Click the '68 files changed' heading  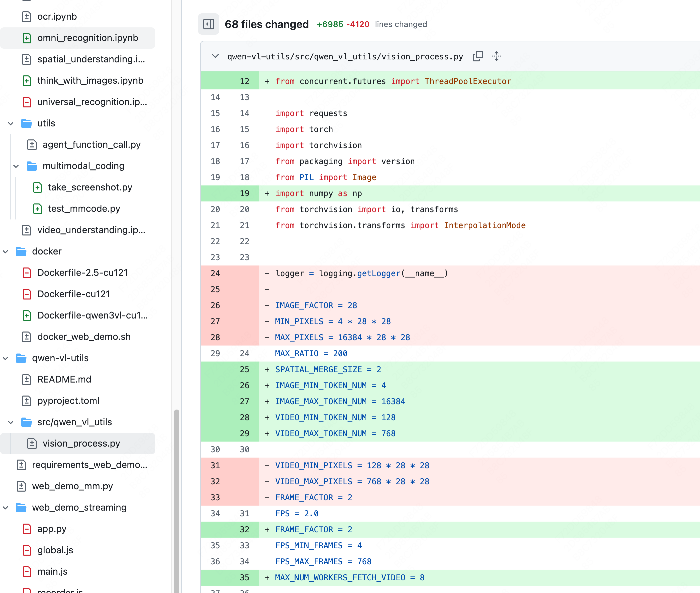(x=266, y=24)
